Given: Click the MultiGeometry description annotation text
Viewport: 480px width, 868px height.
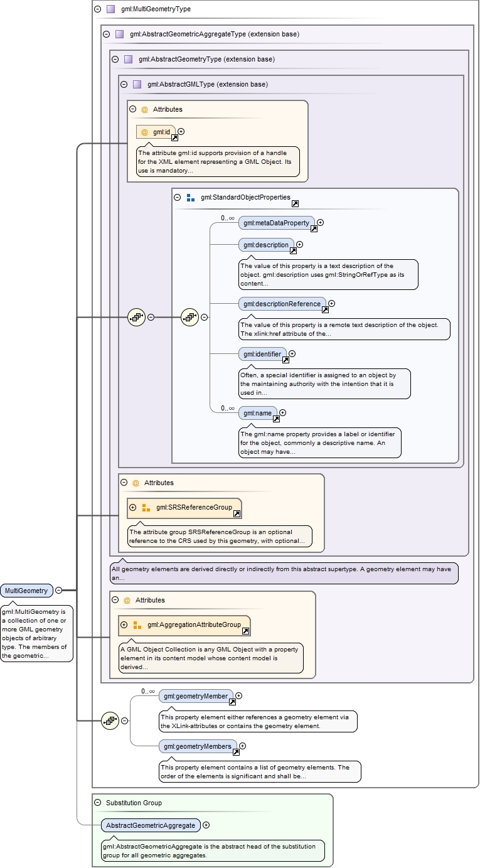Looking at the screenshot, I should 36,633.
